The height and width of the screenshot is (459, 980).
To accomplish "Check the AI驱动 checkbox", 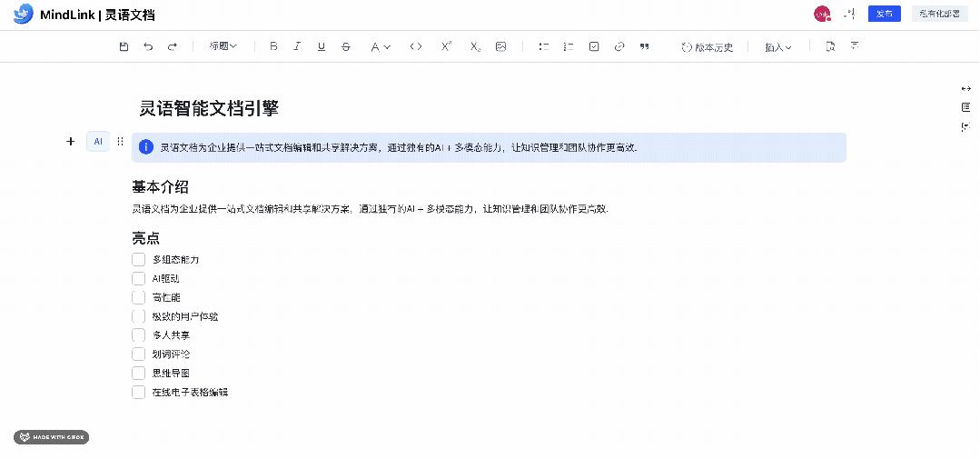I will pos(138,278).
